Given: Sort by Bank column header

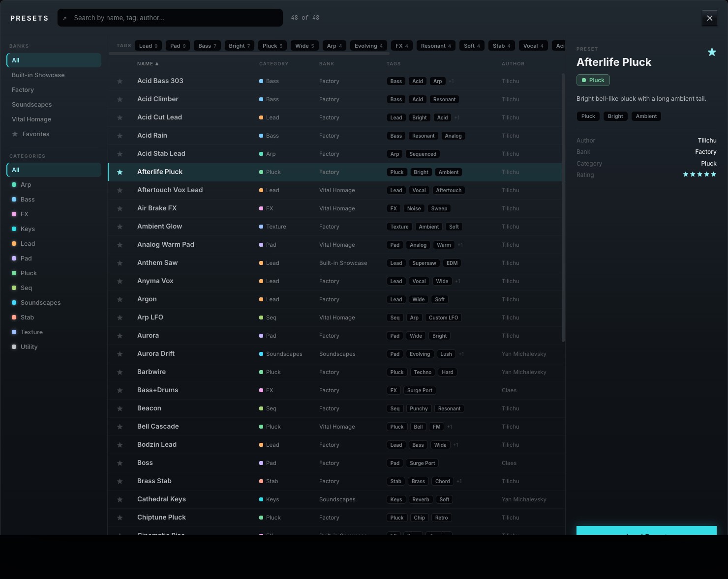Looking at the screenshot, I should tap(327, 64).
